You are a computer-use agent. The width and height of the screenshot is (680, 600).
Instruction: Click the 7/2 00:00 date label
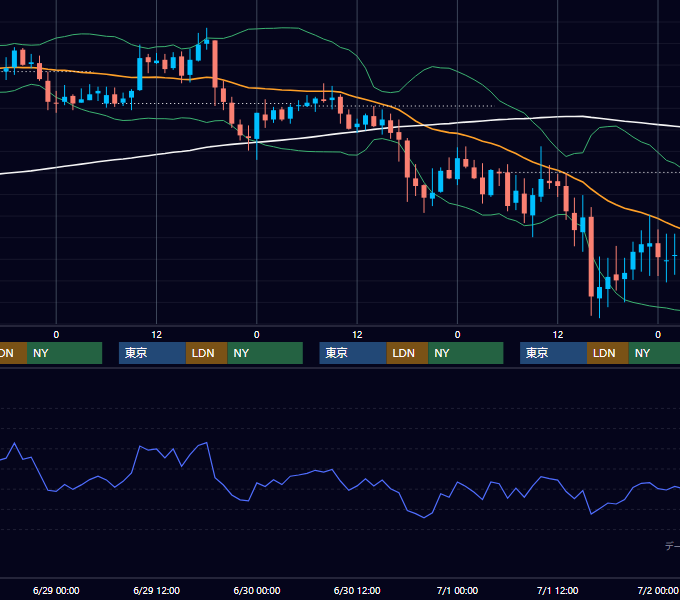[x=658, y=590]
